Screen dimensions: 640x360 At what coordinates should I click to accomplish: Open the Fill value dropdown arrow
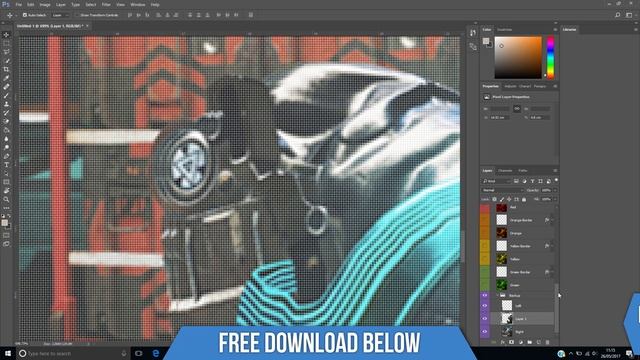(x=555, y=199)
